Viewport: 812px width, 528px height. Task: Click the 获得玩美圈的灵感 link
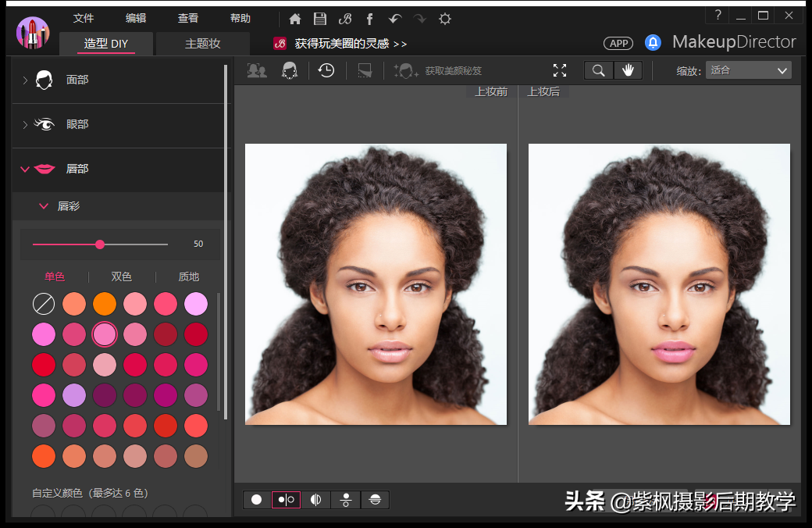click(351, 44)
